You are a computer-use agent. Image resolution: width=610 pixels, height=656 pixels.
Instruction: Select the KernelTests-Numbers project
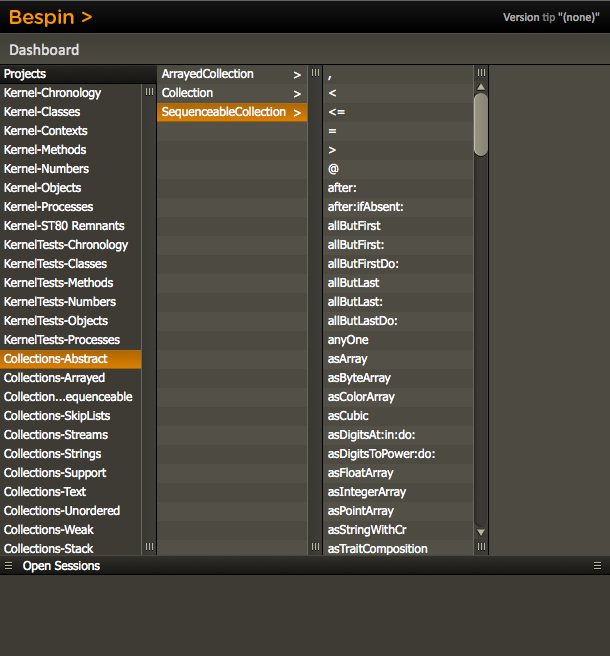pos(59,302)
